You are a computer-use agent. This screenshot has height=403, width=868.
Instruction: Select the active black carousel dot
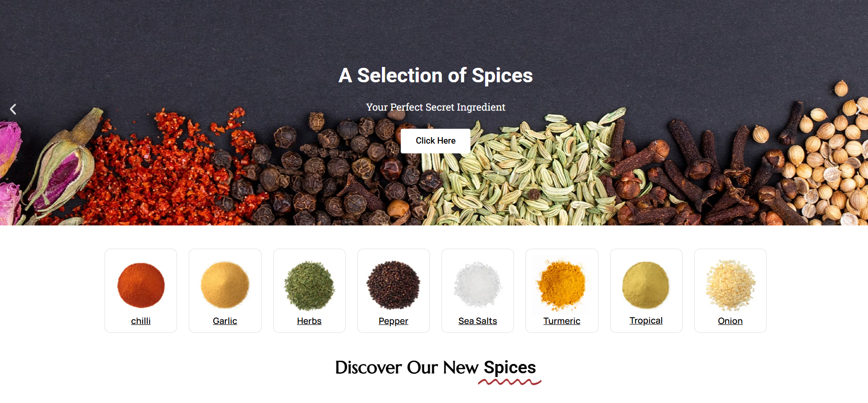pyautogui.click(x=425, y=217)
